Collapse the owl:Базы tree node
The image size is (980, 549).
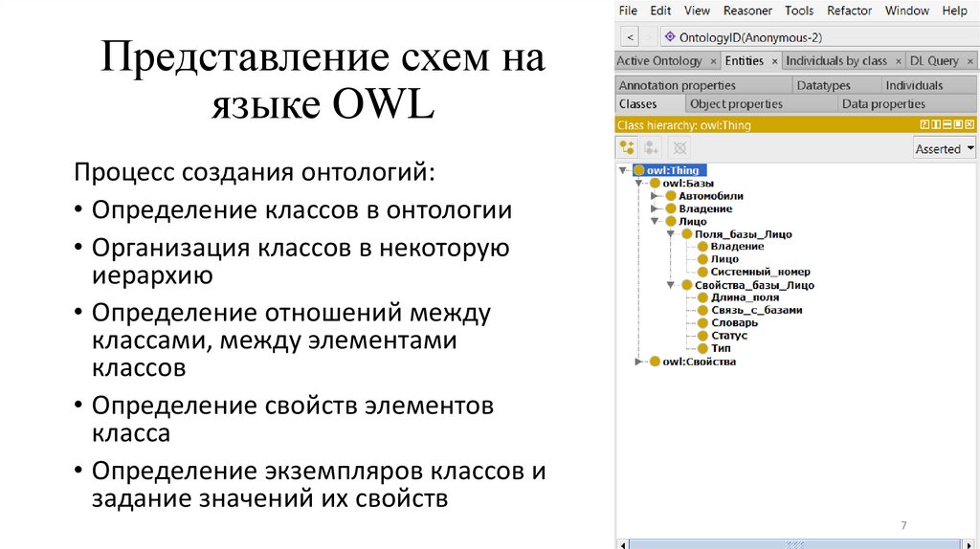638,183
